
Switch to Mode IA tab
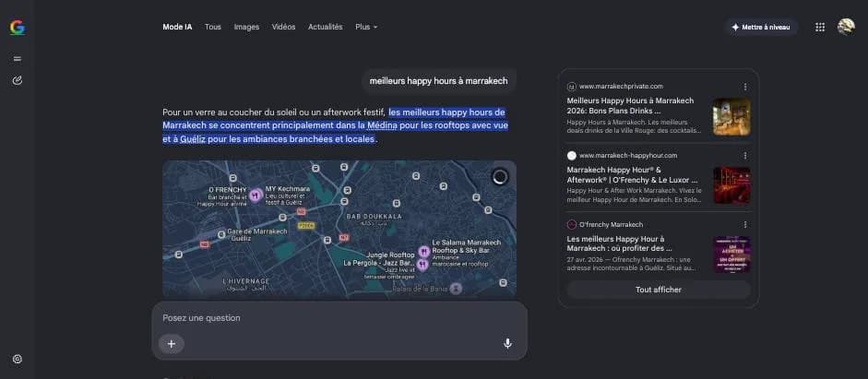pyautogui.click(x=177, y=27)
